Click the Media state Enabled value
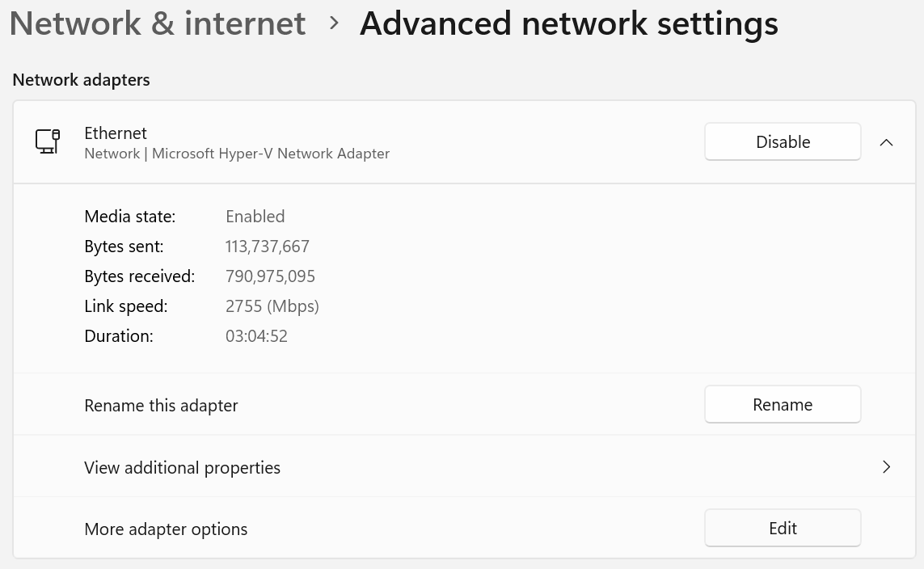 [x=255, y=216]
